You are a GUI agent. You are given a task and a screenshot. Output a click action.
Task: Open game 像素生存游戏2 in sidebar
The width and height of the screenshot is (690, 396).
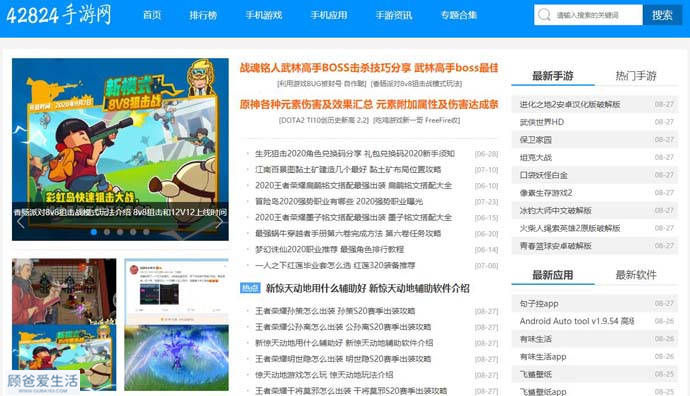[x=546, y=193]
